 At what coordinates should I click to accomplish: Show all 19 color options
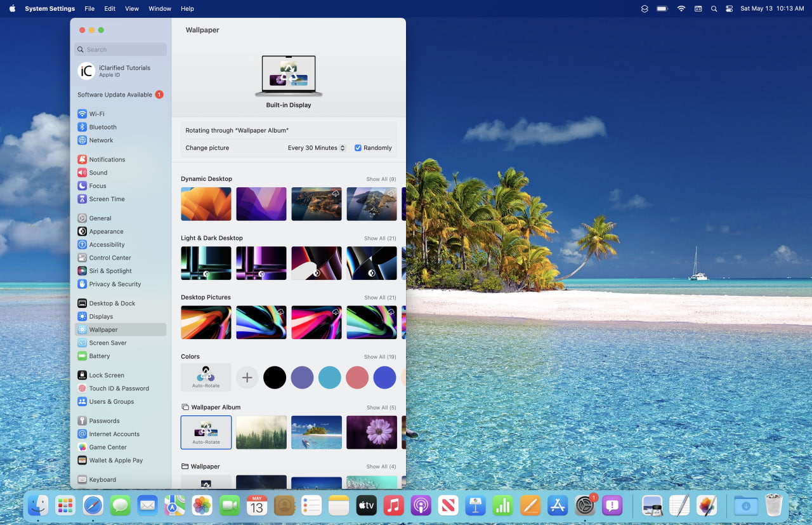[381, 357]
